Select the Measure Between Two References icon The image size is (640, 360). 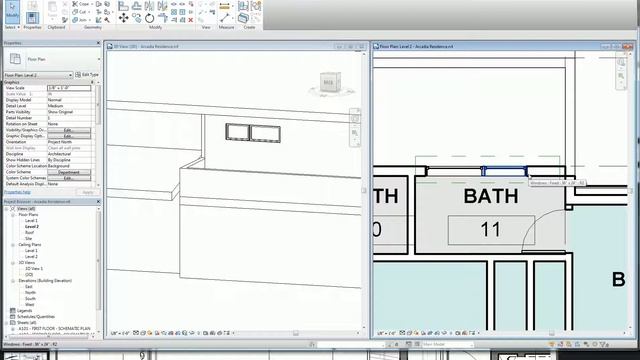coord(224,18)
